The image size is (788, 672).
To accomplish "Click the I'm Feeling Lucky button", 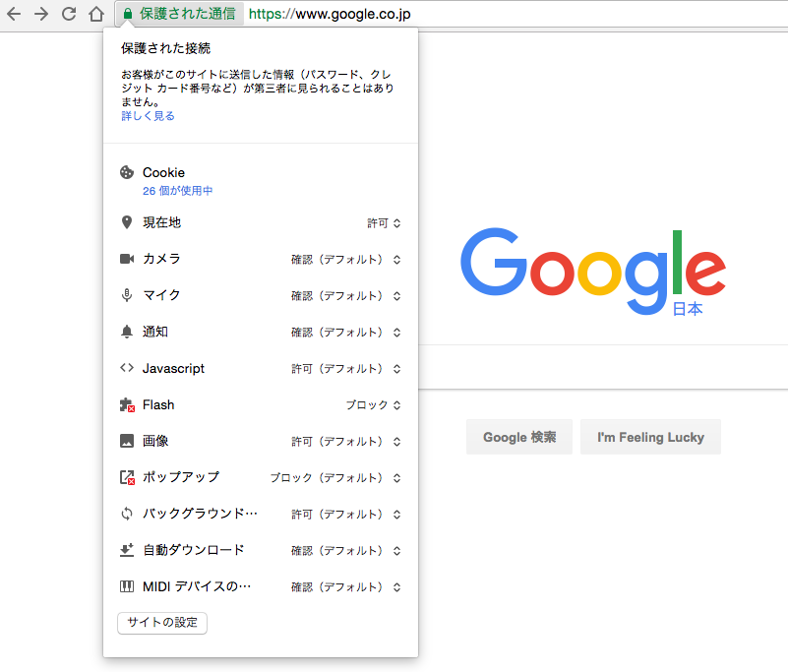I will click(x=650, y=437).
